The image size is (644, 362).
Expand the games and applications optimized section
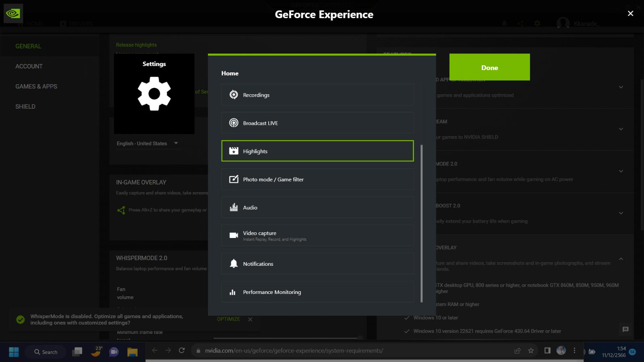[621, 87]
